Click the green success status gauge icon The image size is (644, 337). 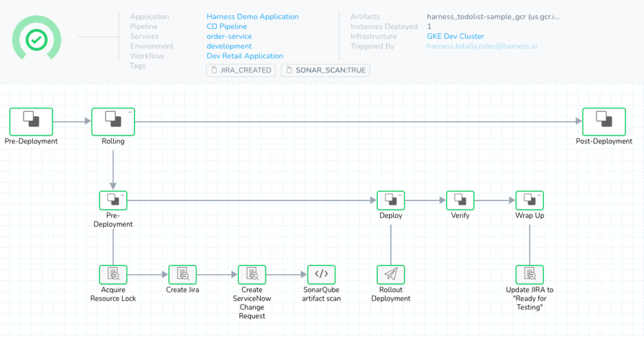(36, 38)
